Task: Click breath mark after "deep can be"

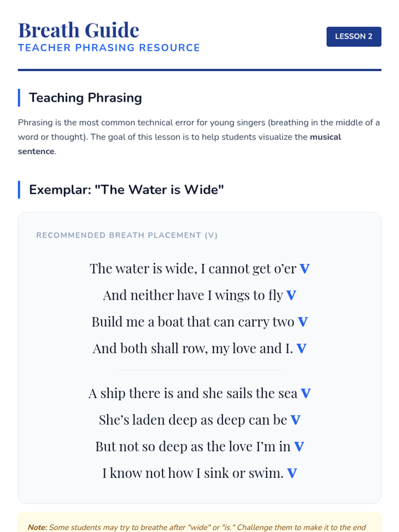Action: coord(295,420)
